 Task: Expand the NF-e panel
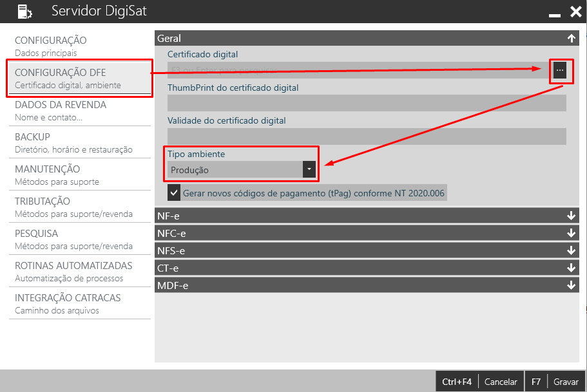click(x=367, y=216)
